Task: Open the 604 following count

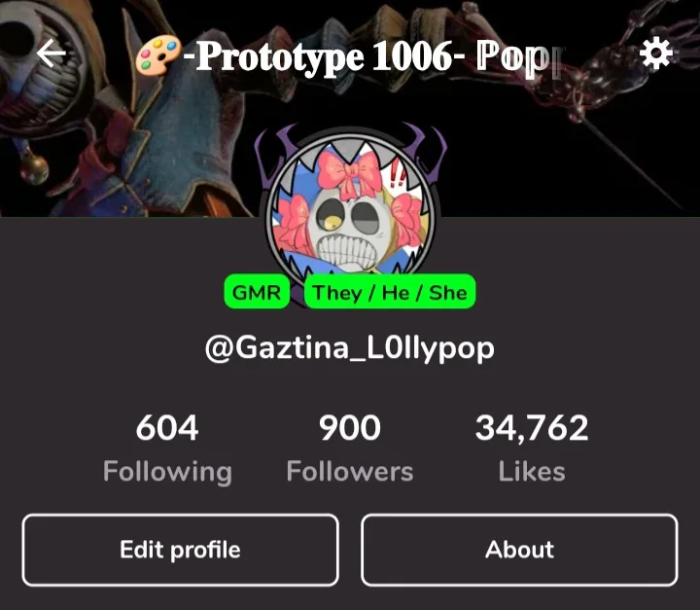Action: (167, 428)
